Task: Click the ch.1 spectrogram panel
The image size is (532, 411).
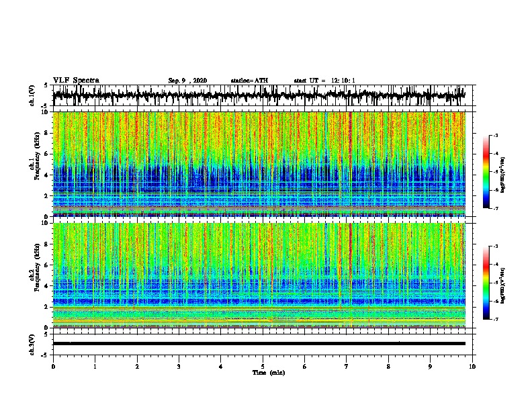Action: coord(259,164)
